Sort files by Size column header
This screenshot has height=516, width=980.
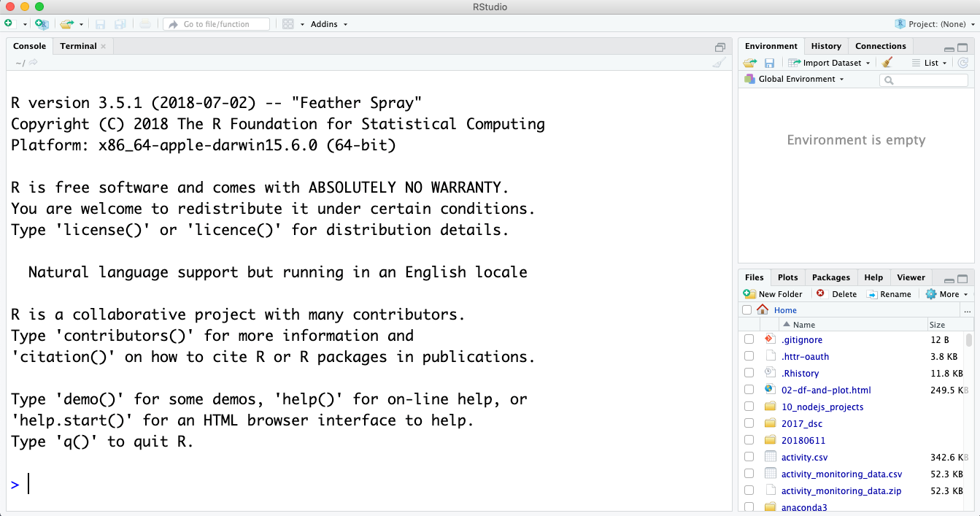(945, 325)
